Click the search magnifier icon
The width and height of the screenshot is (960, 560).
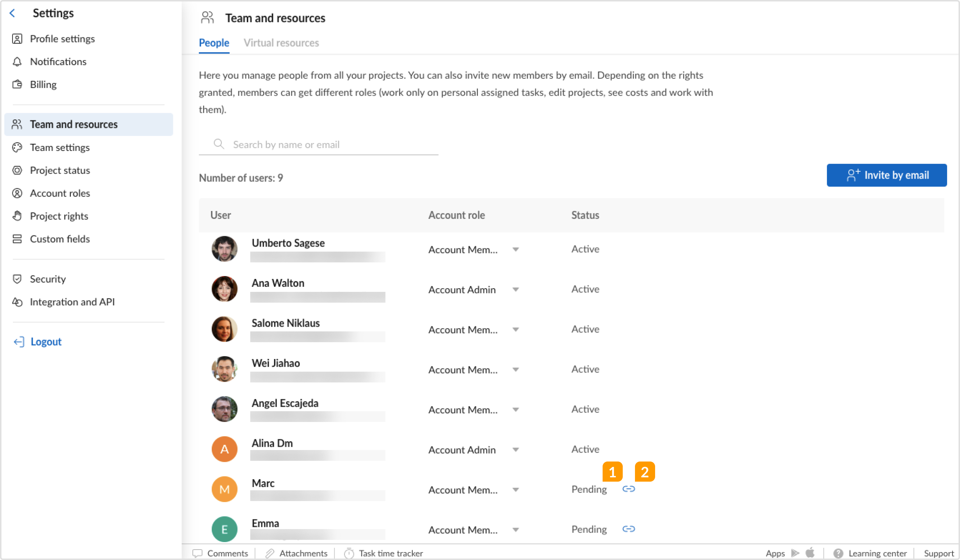[x=219, y=144]
